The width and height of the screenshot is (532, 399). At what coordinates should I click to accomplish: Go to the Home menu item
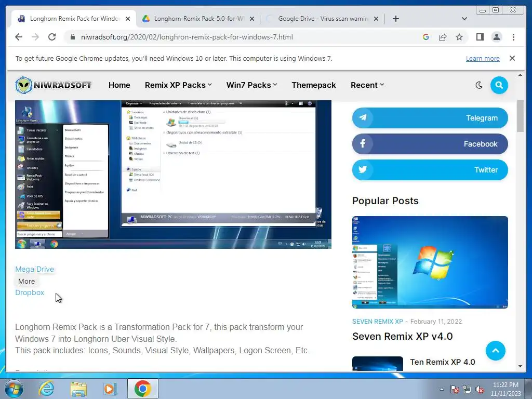(x=119, y=85)
